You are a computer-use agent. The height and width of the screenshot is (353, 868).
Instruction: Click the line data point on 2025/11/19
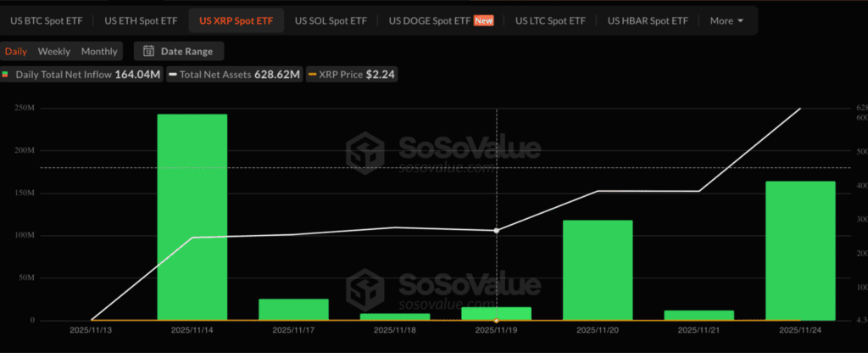(x=496, y=230)
